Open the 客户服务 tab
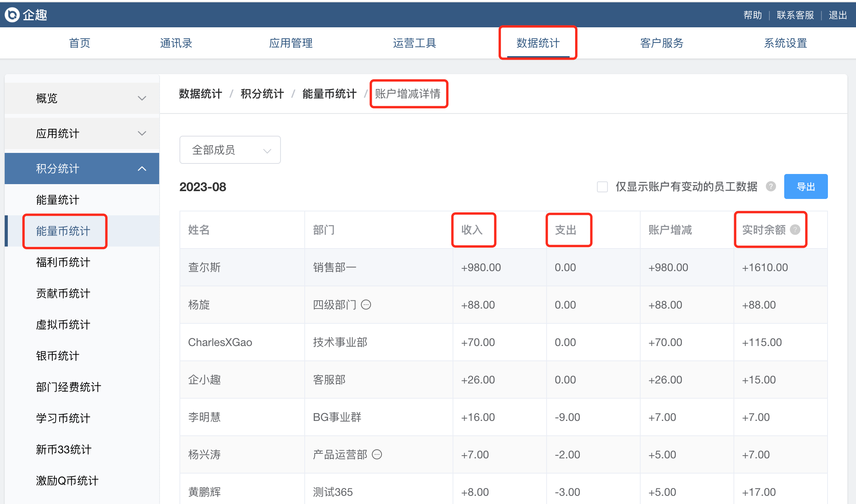856x504 pixels. (x=662, y=43)
